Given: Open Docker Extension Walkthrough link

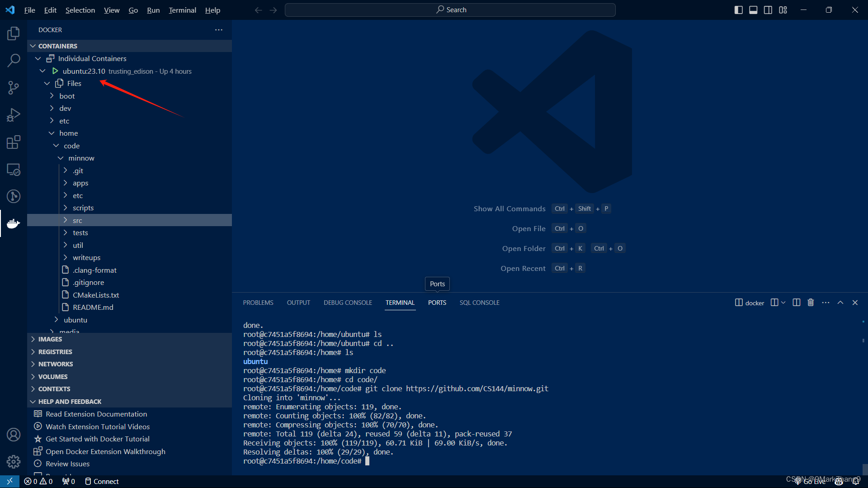Looking at the screenshot, I should tap(105, 452).
